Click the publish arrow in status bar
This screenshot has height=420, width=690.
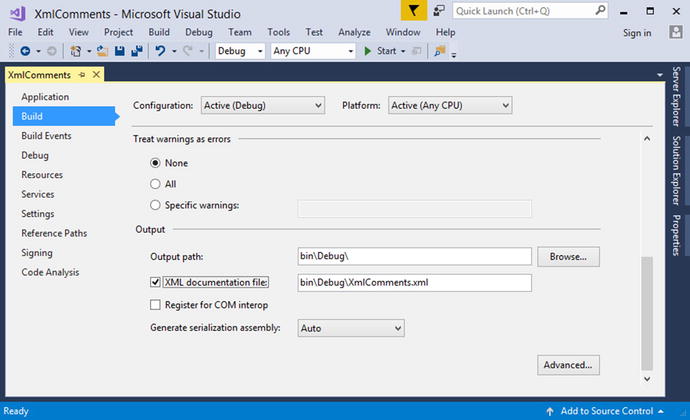click(x=550, y=411)
